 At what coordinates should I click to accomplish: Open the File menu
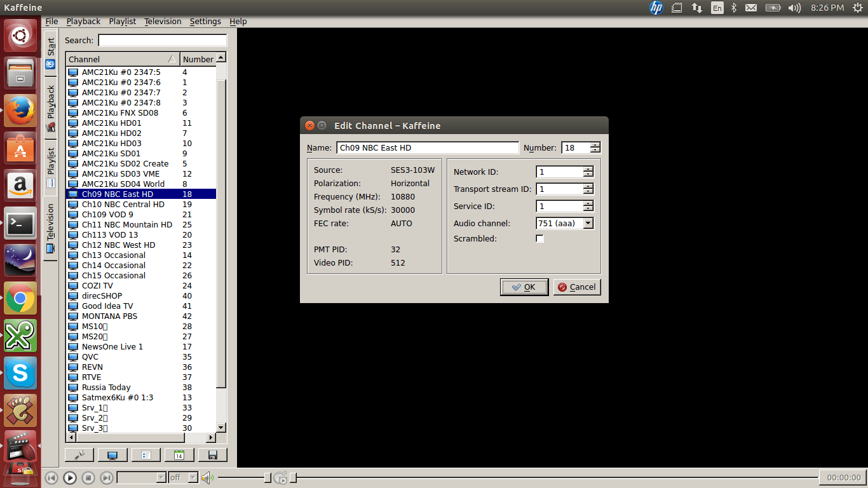(51, 21)
